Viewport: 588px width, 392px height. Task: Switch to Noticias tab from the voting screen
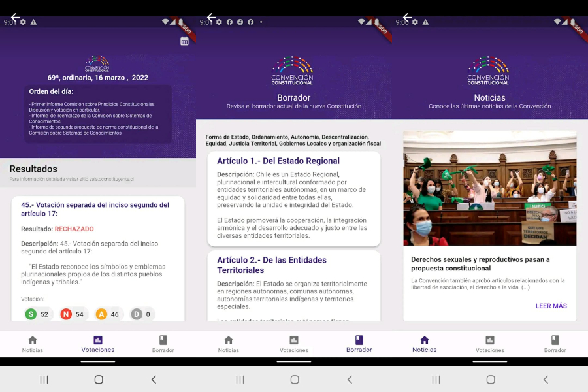[x=33, y=344]
